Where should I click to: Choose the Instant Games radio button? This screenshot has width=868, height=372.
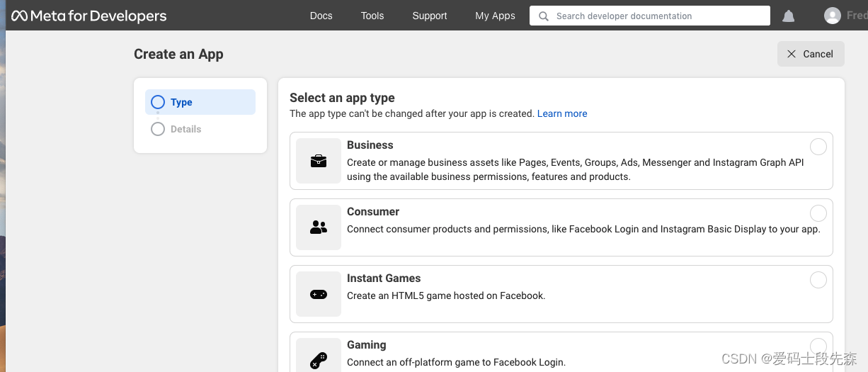(x=818, y=280)
